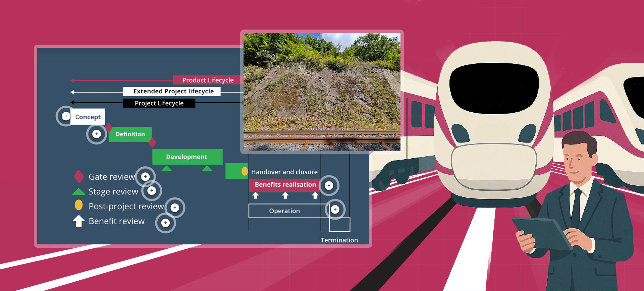Open the Post-project review plus hotspot
The width and height of the screenshot is (644, 291).
pyautogui.click(x=175, y=208)
